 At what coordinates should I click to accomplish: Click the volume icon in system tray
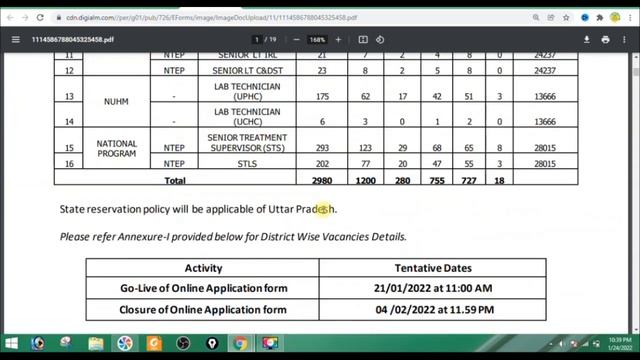pos(562,344)
